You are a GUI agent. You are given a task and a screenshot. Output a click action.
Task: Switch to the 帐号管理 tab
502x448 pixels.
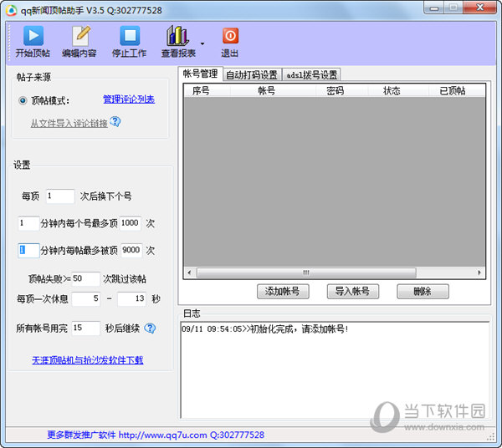(201, 74)
